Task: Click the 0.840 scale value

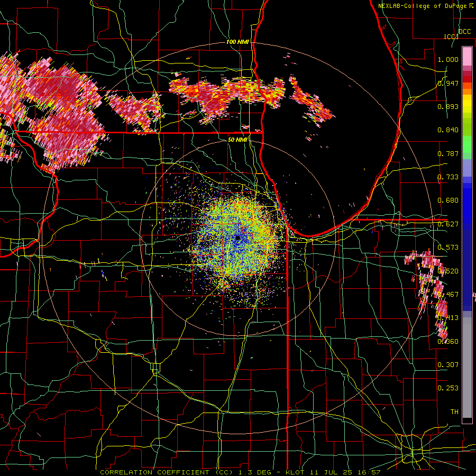Action: tap(448, 130)
